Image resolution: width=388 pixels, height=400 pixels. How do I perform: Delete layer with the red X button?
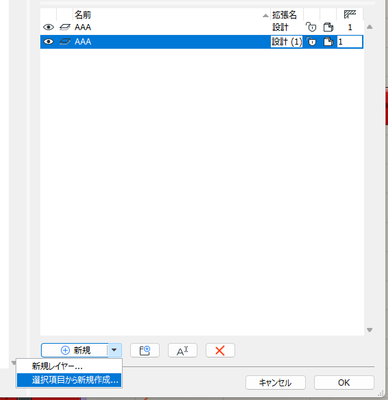pos(220,351)
